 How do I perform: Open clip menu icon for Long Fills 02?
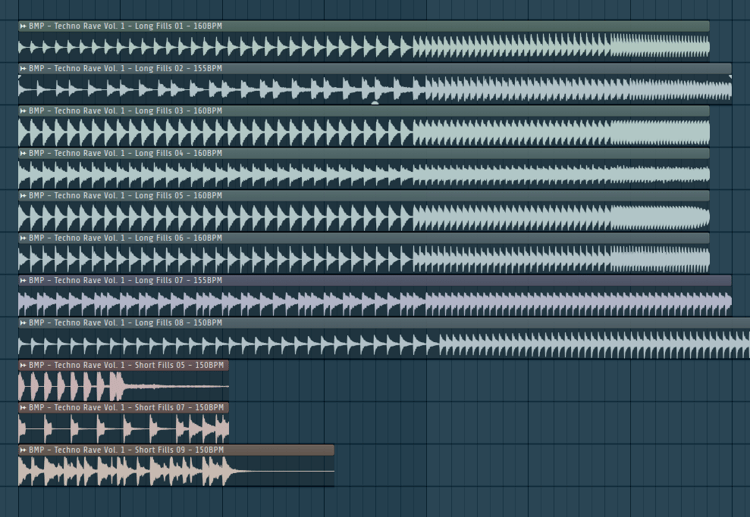22,68
